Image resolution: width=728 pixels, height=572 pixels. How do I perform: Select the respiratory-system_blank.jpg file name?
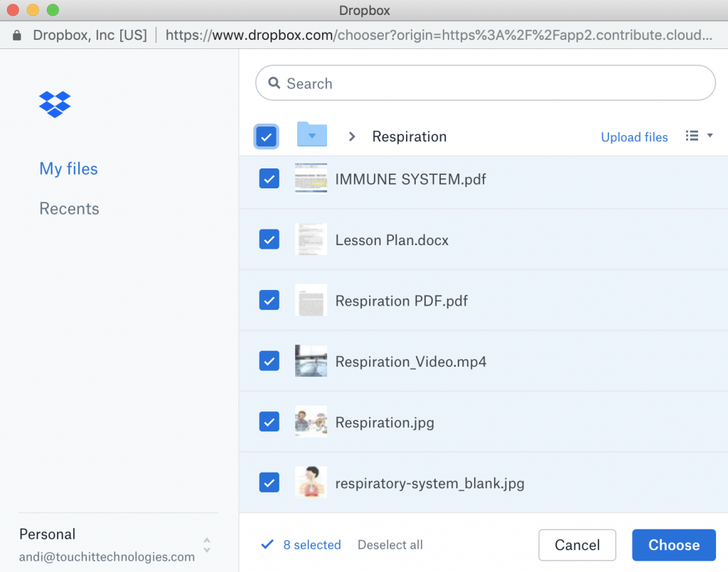[430, 483]
